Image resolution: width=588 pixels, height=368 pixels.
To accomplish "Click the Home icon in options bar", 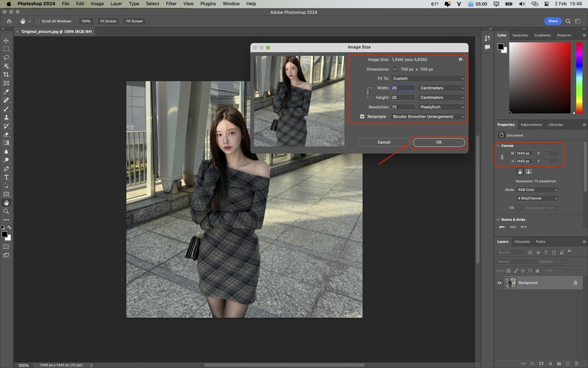I will click(9, 22).
